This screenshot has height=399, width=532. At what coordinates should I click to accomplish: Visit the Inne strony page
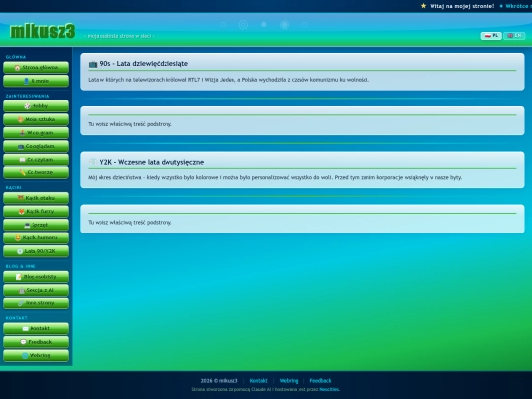[35, 303]
